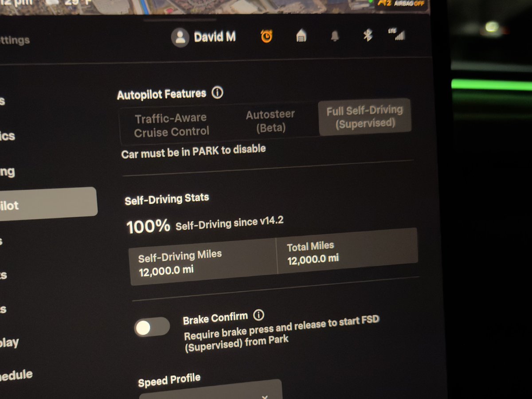Tap the Total Miles stat tile

point(348,252)
